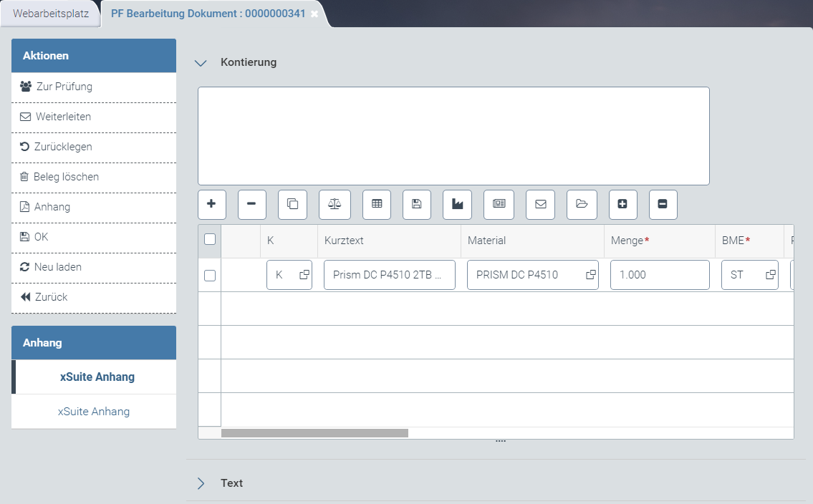Click Zur Prüfung action
The width and height of the screenshot is (813, 504).
[64, 87]
